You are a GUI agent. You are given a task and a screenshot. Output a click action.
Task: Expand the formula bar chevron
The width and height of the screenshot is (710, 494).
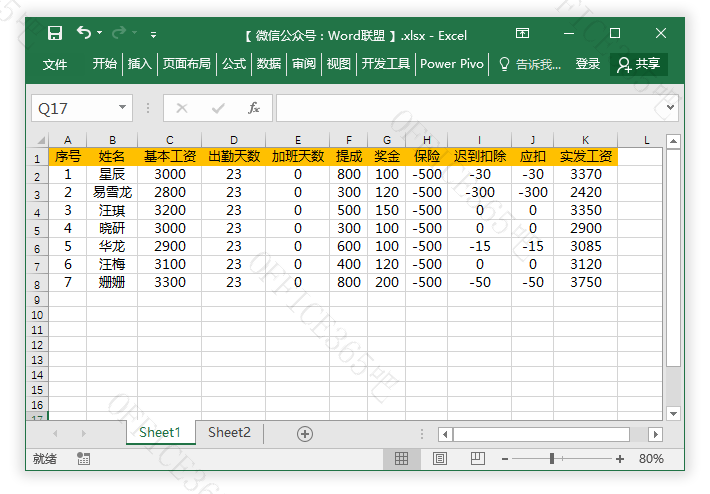click(670, 108)
